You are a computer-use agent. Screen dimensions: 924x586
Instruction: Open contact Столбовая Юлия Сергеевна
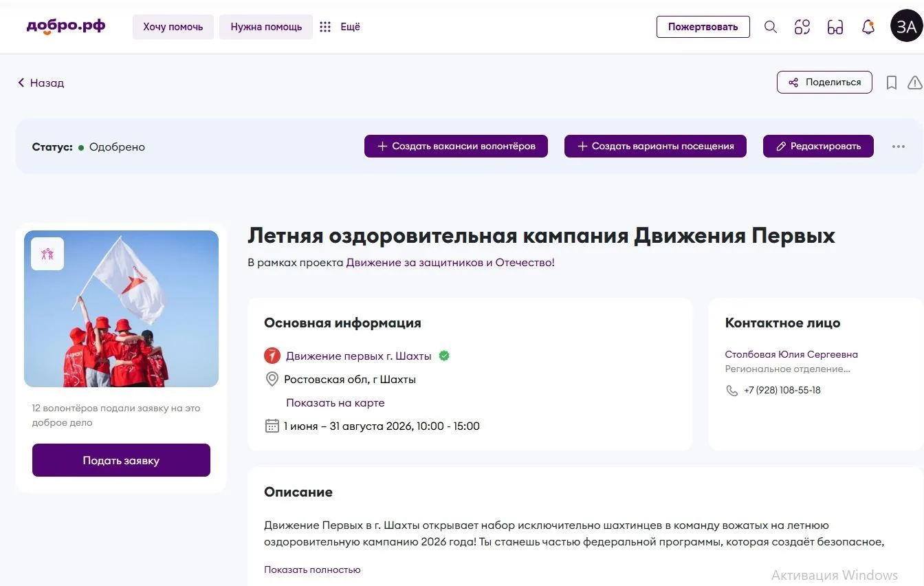[x=791, y=355]
